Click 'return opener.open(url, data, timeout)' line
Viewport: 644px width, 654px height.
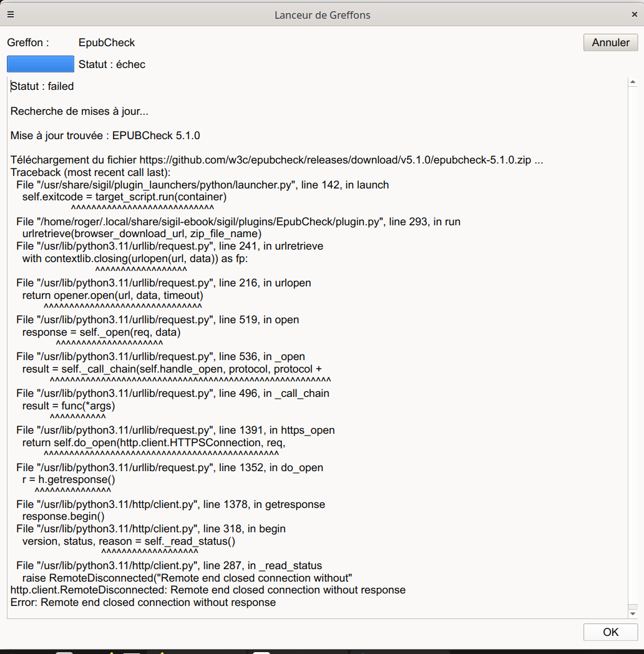tap(112, 295)
